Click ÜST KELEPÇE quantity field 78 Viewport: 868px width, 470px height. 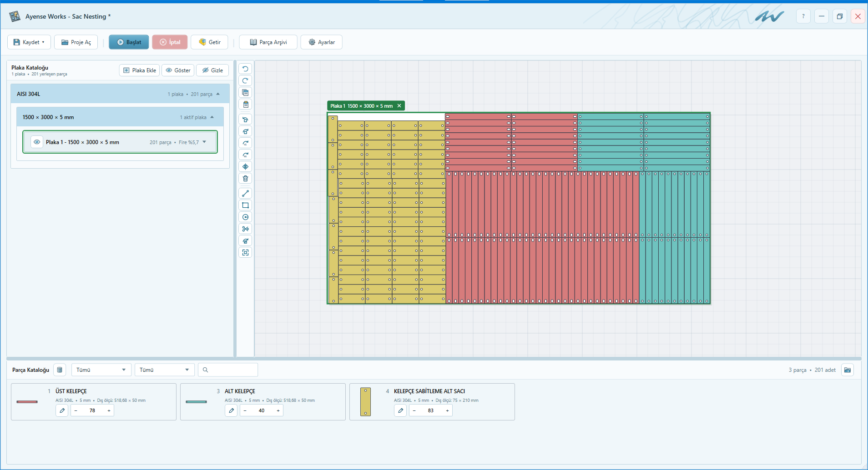pos(92,410)
